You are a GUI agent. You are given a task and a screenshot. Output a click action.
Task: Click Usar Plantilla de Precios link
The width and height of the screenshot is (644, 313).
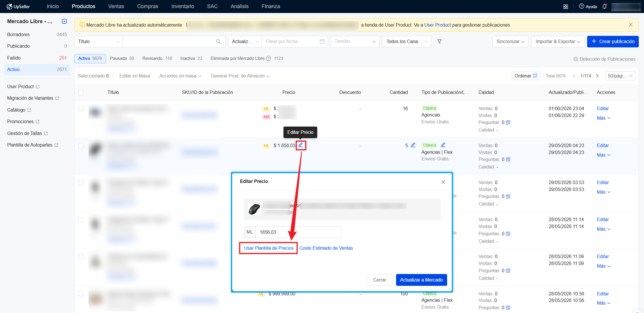269,248
